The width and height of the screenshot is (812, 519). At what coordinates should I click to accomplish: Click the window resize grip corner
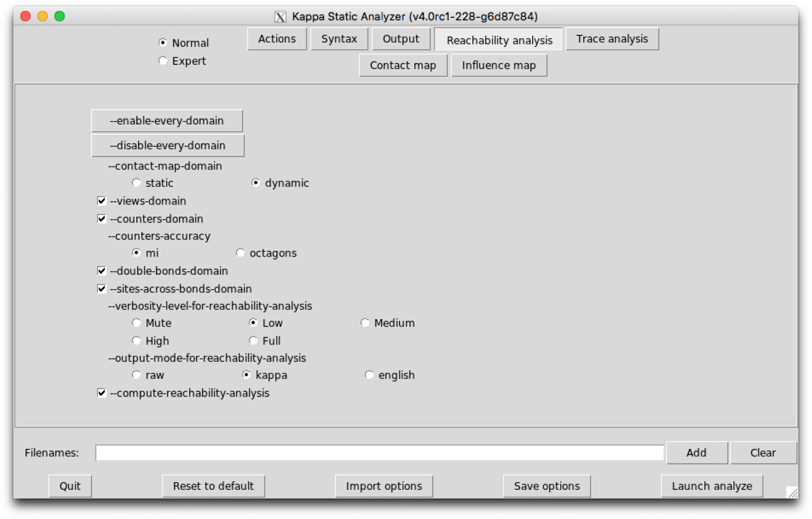tap(793, 492)
